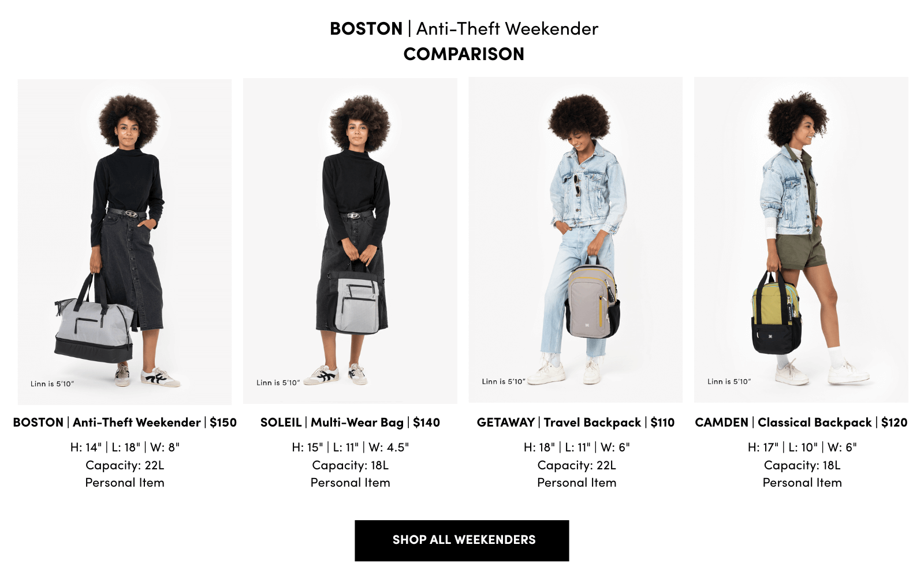Click the Getaway backpack's Capacity: 22L text

tap(576, 465)
